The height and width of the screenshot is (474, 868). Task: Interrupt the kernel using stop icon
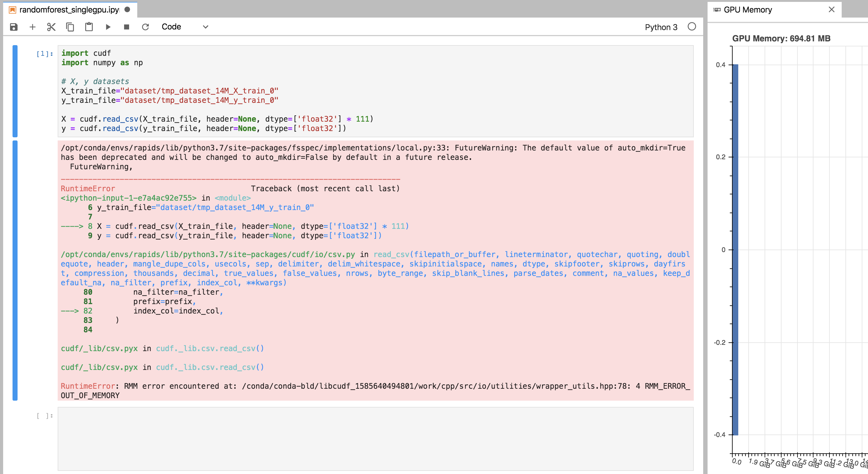pyautogui.click(x=126, y=27)
